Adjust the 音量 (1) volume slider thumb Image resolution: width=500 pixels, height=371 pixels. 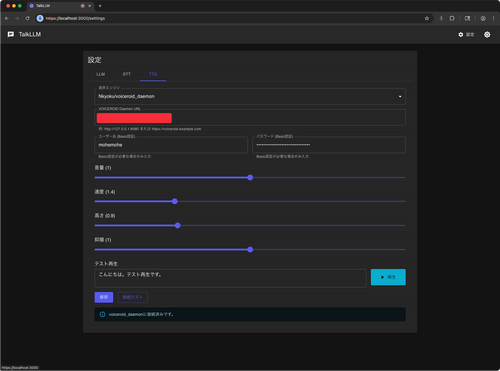coord(250,178)
